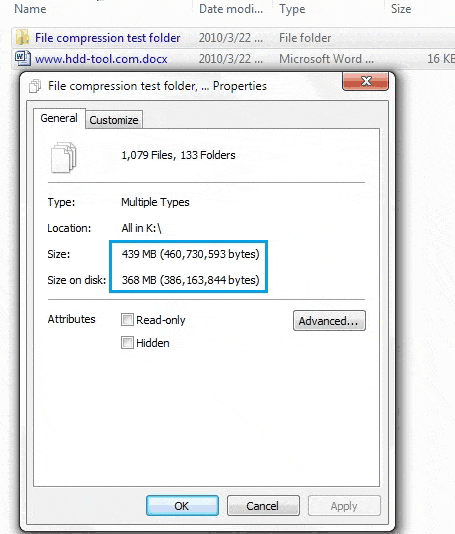Image resolution: width=455 pixels, height=534 pixels.
Task: Sort by the Date modified column header
Action: pyautogui.click(x=231, y=9)
